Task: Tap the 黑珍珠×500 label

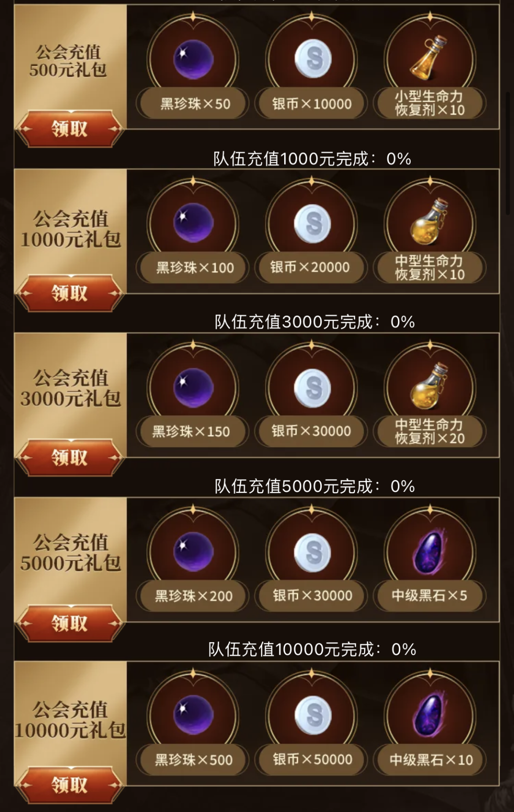Action: pyautogui.click(x=193, y=760)
